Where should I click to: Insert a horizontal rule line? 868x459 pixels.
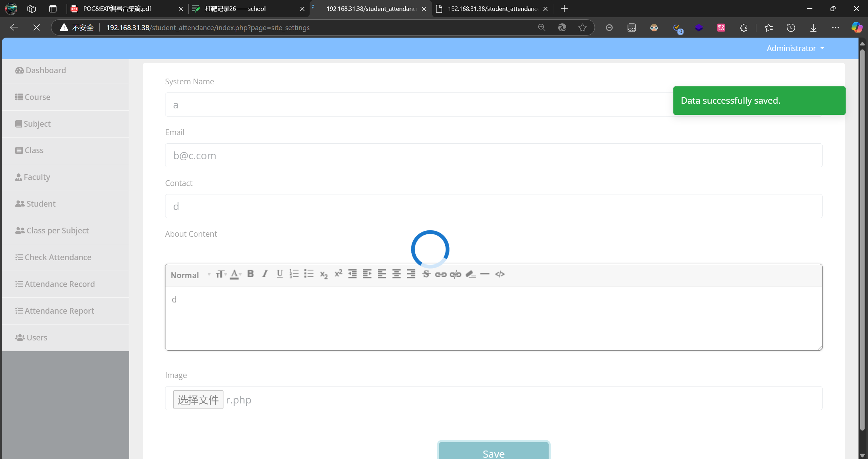tap(485, 274)
